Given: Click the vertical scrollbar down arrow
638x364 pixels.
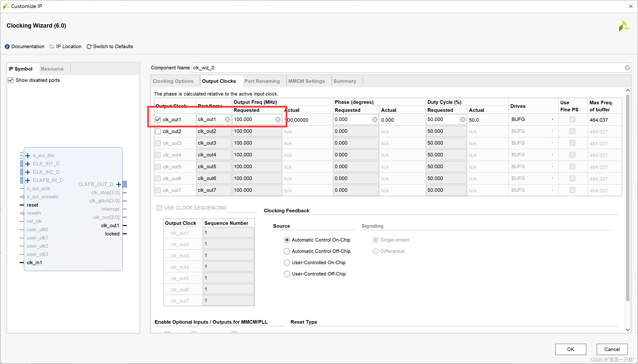Looking at the screenshot, I should (x=627, y=330).
